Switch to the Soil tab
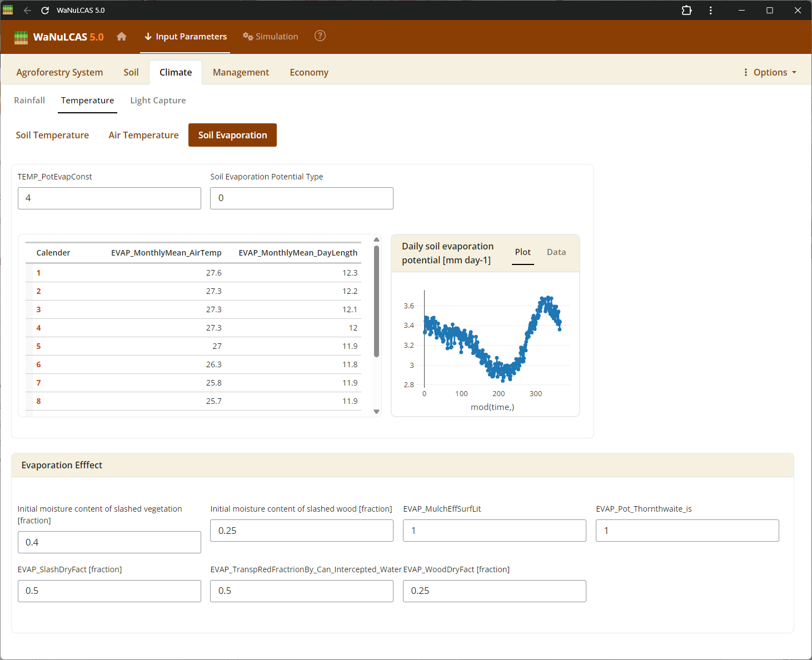Viewport: 812px width, 660px height. (x=131, y=72)
